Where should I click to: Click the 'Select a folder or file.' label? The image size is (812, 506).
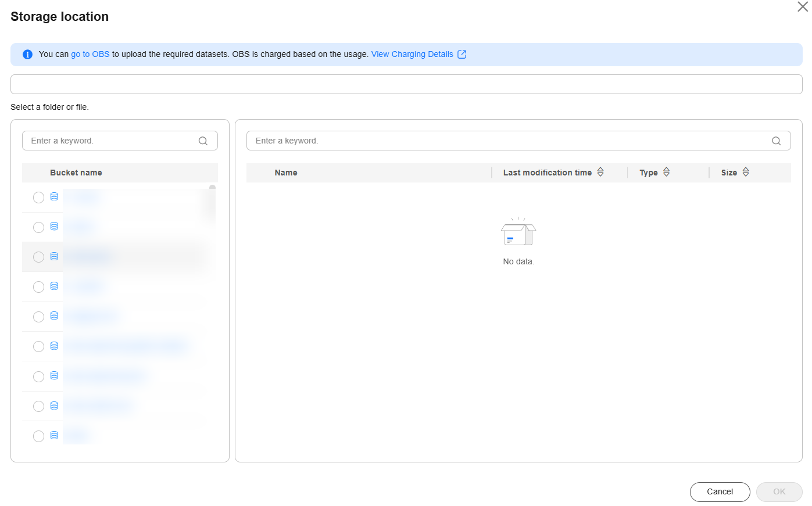(x=49, y=107)
